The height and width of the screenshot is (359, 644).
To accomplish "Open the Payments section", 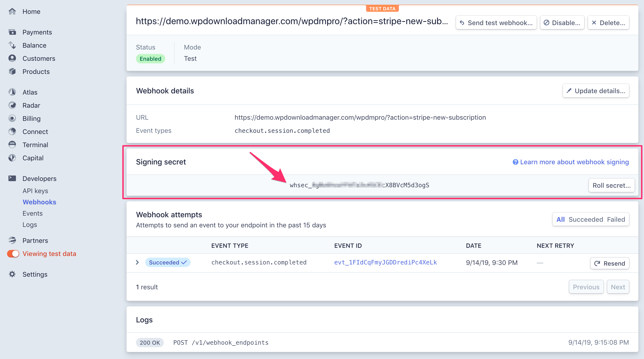I will (x=37, y=32).
